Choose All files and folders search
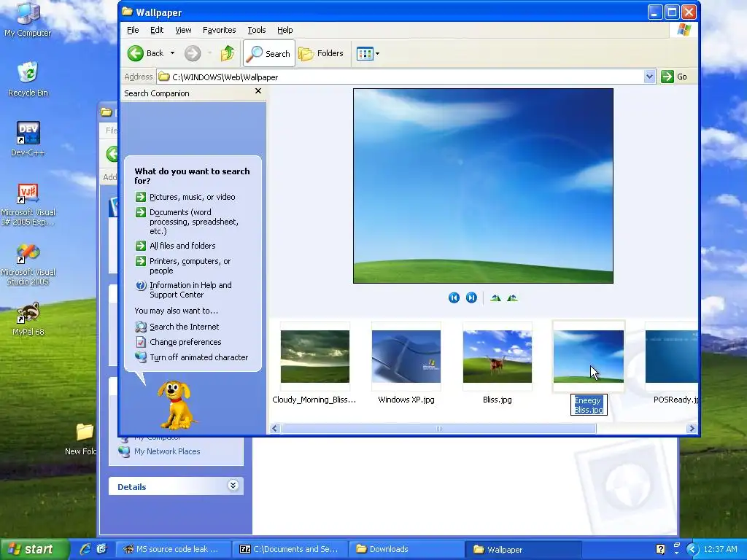This screenshot has height=560, width=747. (x=175, y=246)
